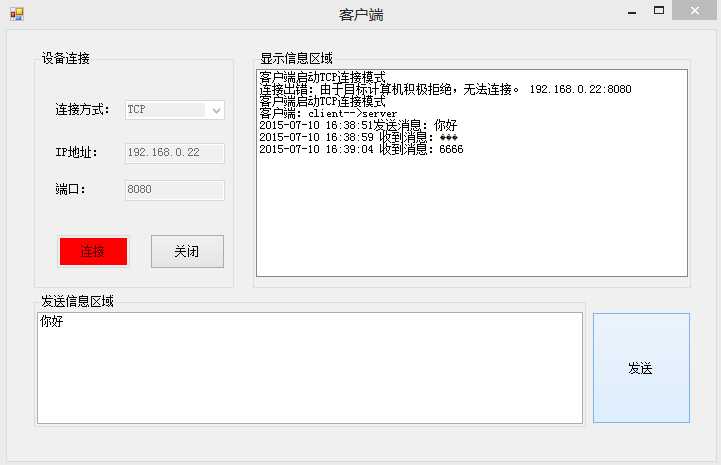Click the 发送 button
The height and width of the screenshot is (465, 721).
[641, 368]
